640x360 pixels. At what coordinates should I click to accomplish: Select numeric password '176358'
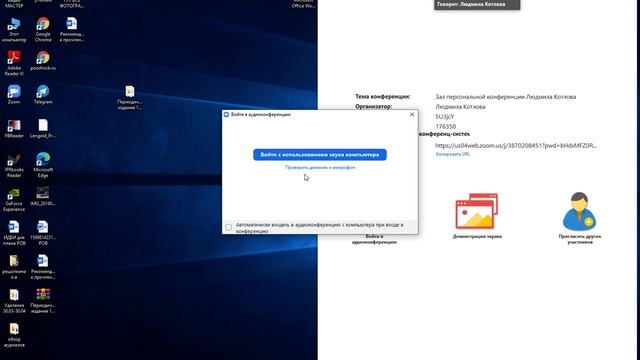pyautogui.click(x=445, y=127)
